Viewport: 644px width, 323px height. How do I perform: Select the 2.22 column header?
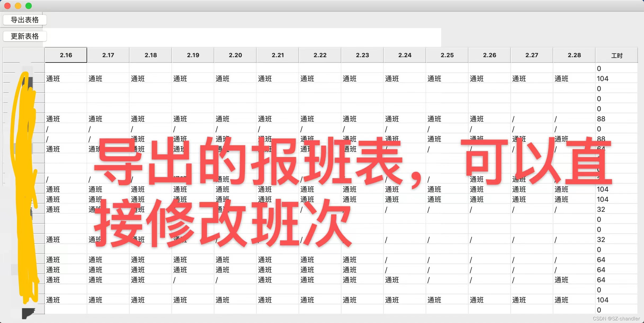(320, 55)
